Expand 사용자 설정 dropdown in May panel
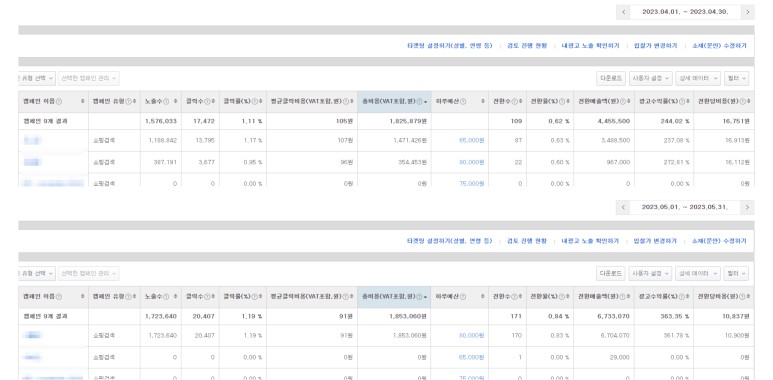Viewport: 773px width, 380px height. 651,274
